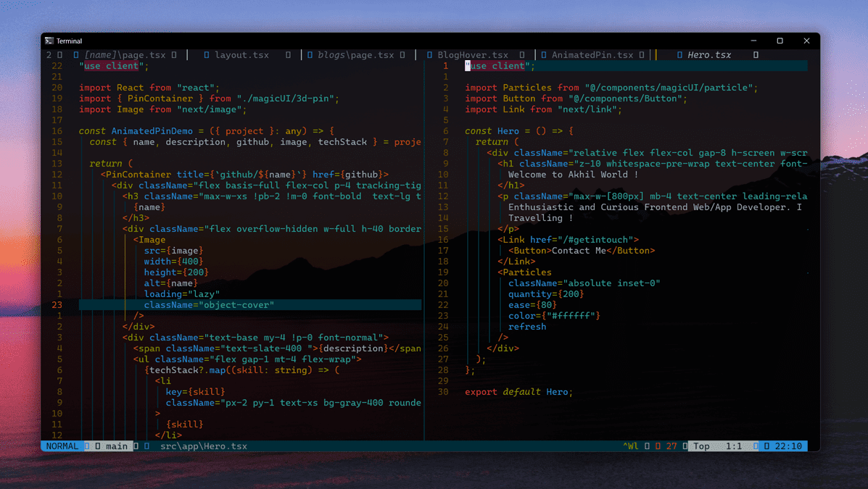Click the file icon of [name]\page.tsx tab

(76, 55)
